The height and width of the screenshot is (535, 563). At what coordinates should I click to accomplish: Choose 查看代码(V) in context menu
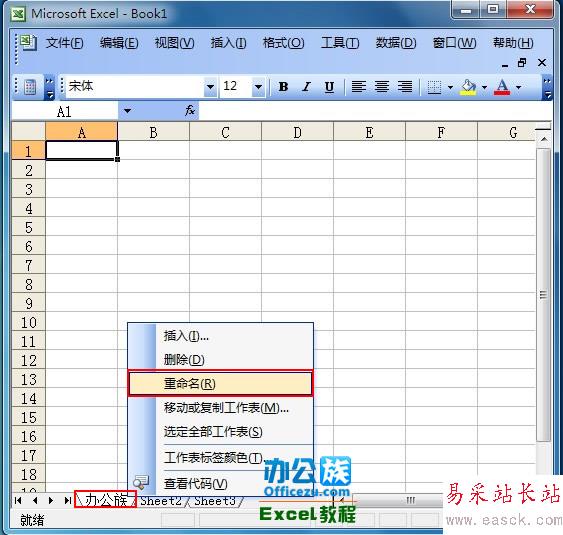[220, 484]
